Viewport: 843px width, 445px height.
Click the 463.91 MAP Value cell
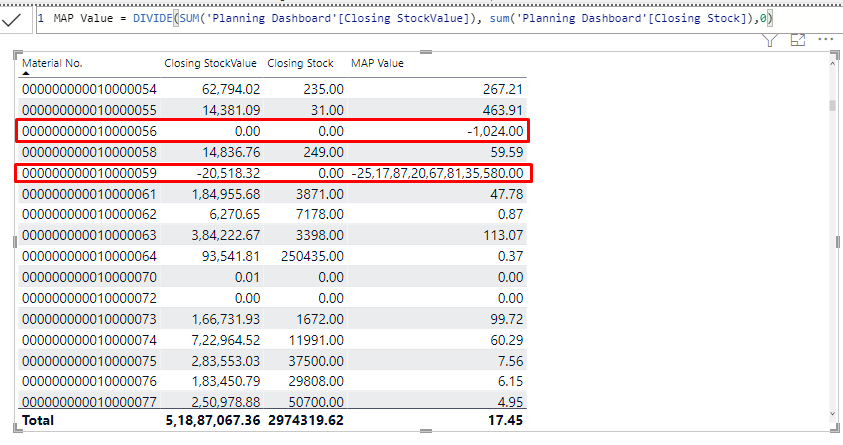click(x=503, y=110)
